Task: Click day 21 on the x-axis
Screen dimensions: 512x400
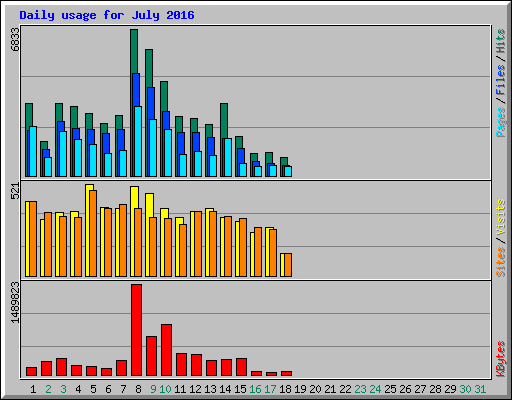Action: pyautogui.click(x=330, y=389)
